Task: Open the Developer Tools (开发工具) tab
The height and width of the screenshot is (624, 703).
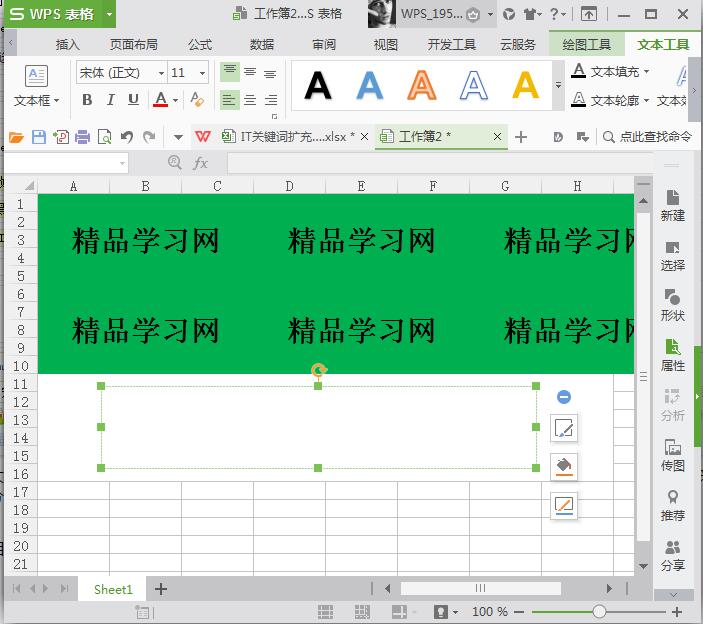Action: coord(451,44)
